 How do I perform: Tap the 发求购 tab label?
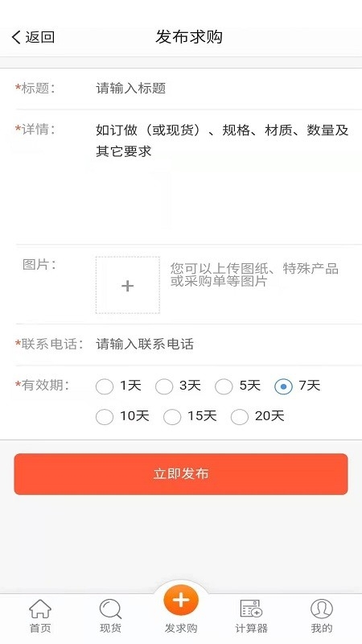pos(181,628)
